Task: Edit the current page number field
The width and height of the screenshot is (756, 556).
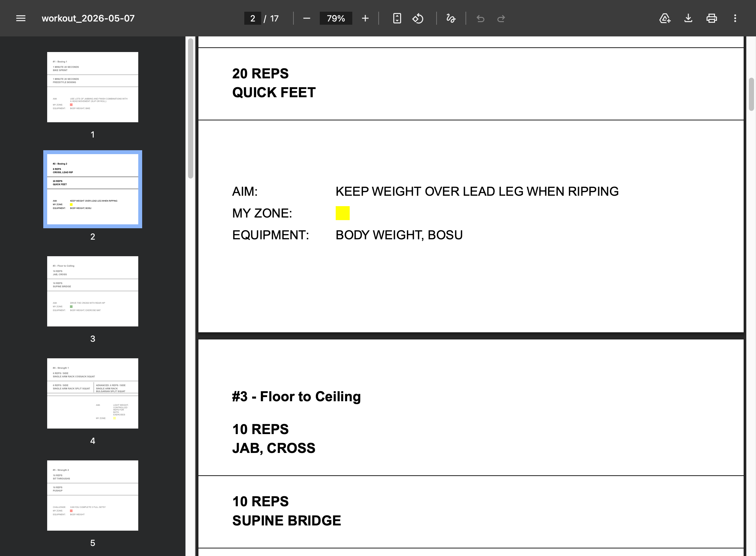Action: coord(252,18)
